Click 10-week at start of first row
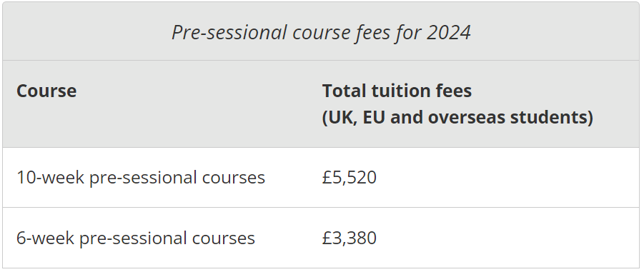 [x=50, y=178]
